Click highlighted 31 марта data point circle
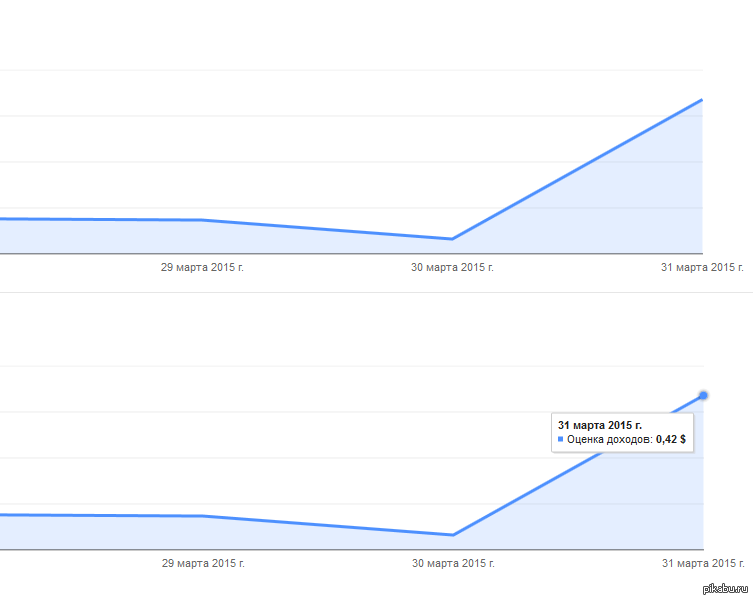Viewport: 753px width, 600px height. (x=703, y=395)
